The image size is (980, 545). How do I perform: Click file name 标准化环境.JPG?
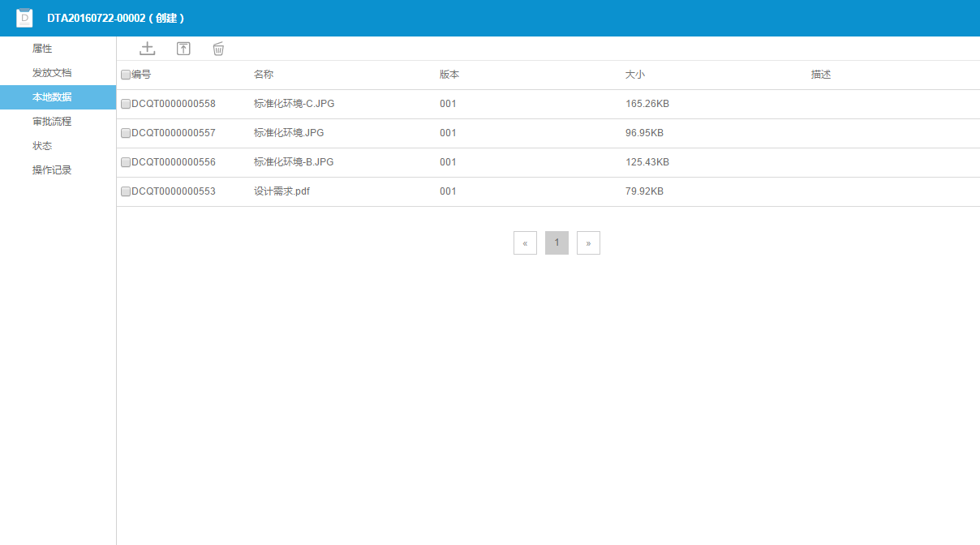pyautogui.click(x=289, y=133)
